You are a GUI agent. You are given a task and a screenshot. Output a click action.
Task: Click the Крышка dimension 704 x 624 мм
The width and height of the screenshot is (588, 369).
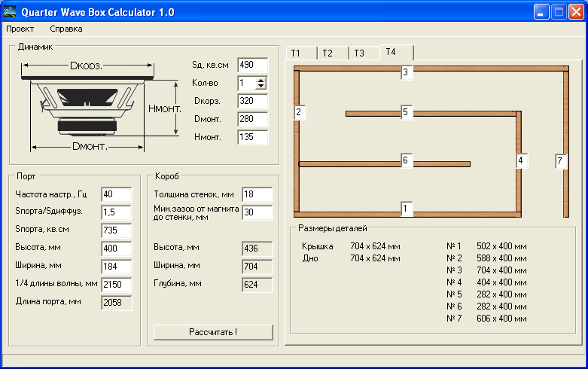(375, 246)
